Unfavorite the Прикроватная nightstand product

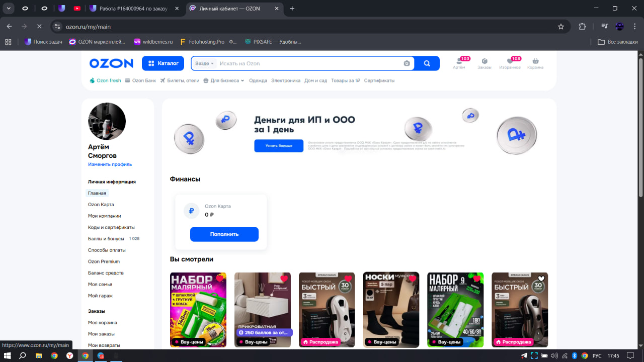pyautogui.click(x=284, y=279)
